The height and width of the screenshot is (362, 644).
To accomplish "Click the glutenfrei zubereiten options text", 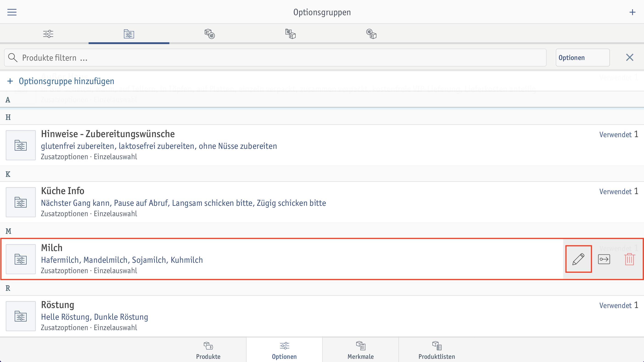I will click(159, 146).
